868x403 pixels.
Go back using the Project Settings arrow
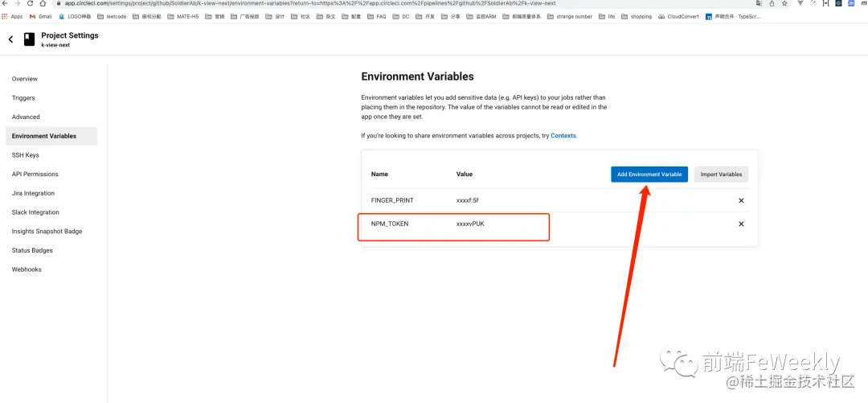10,39
